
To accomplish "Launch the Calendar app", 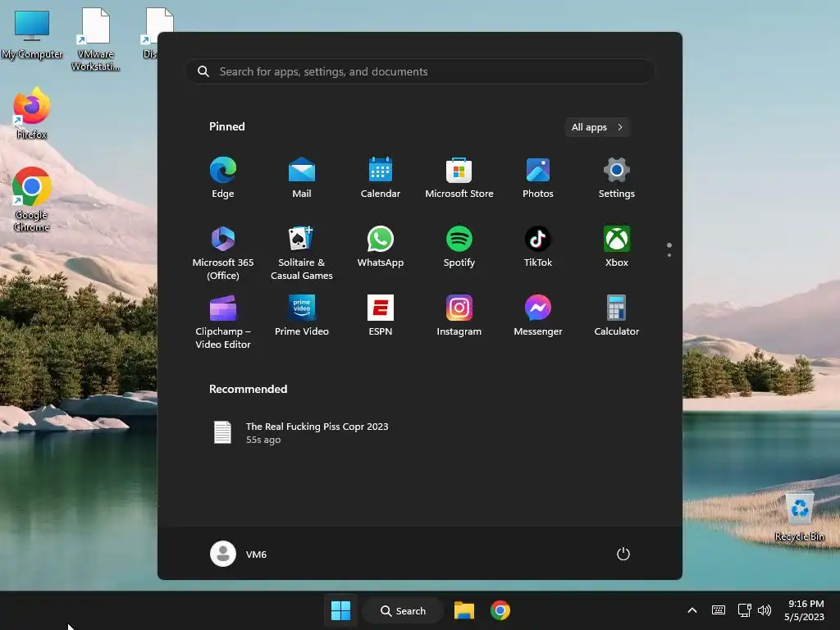I will point(381,177).
